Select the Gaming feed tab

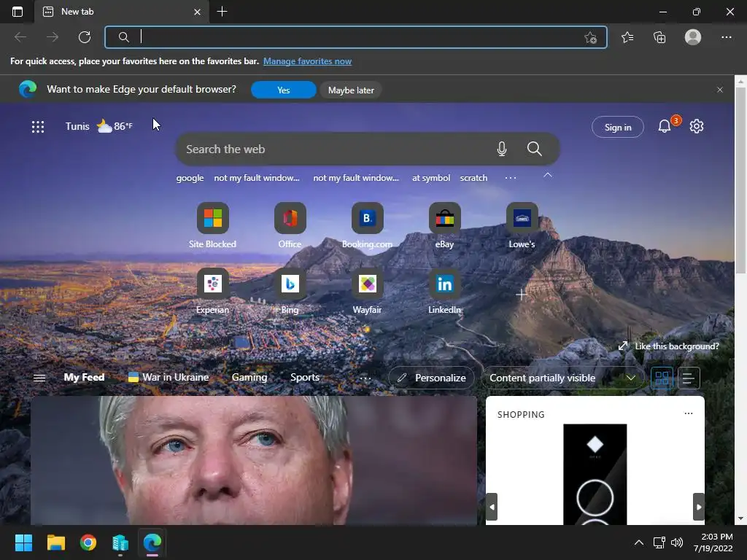[x=249, y=377]
